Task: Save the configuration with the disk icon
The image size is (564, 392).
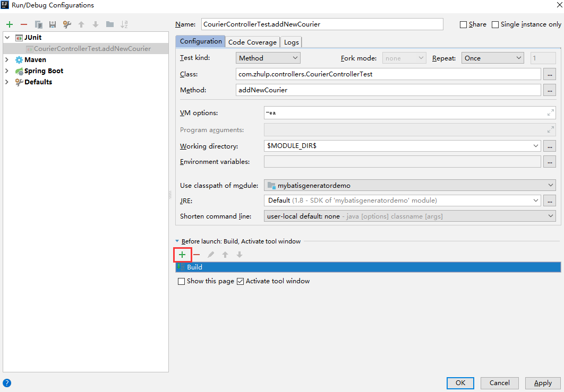Action: pos(53,24)
